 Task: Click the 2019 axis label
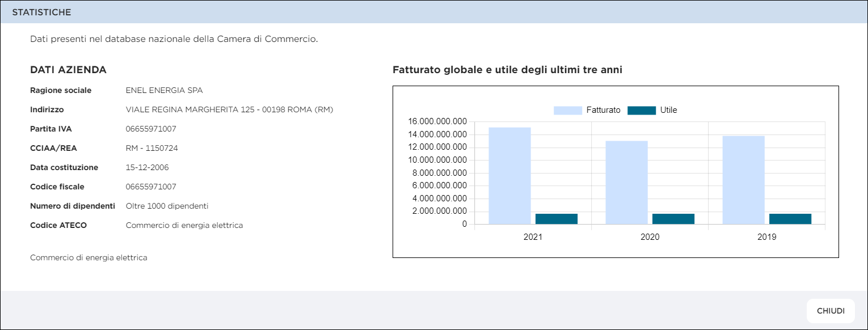point(766,237)
